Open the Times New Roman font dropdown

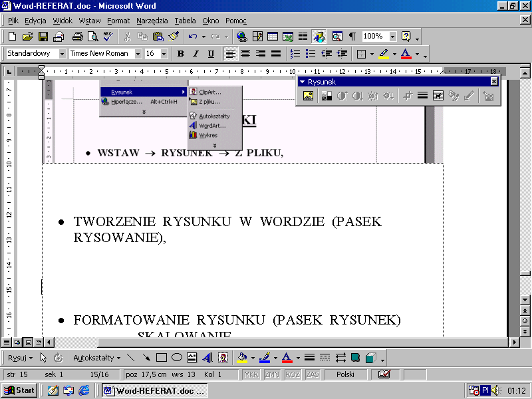pos(138,54)
